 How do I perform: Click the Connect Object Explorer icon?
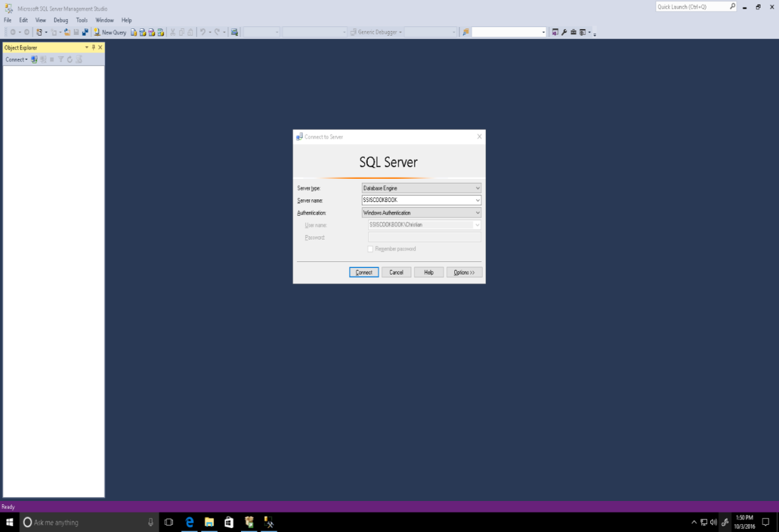click(34, 59)
